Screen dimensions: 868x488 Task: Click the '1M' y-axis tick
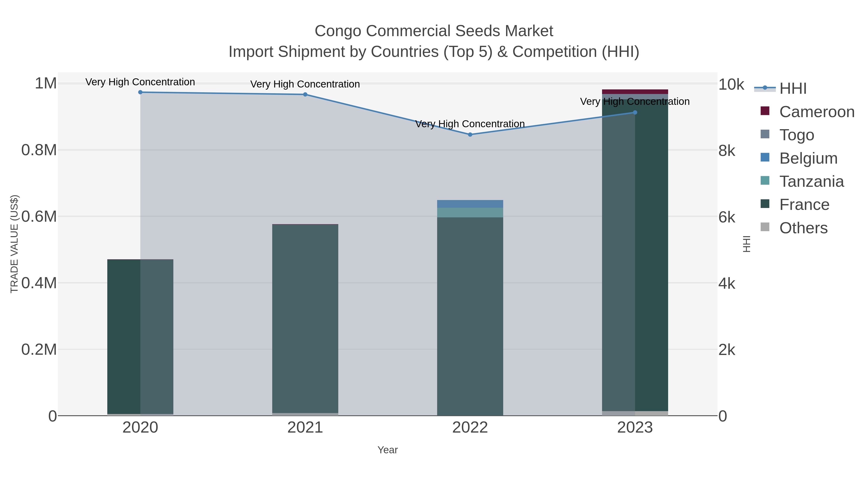pos(46,84)
